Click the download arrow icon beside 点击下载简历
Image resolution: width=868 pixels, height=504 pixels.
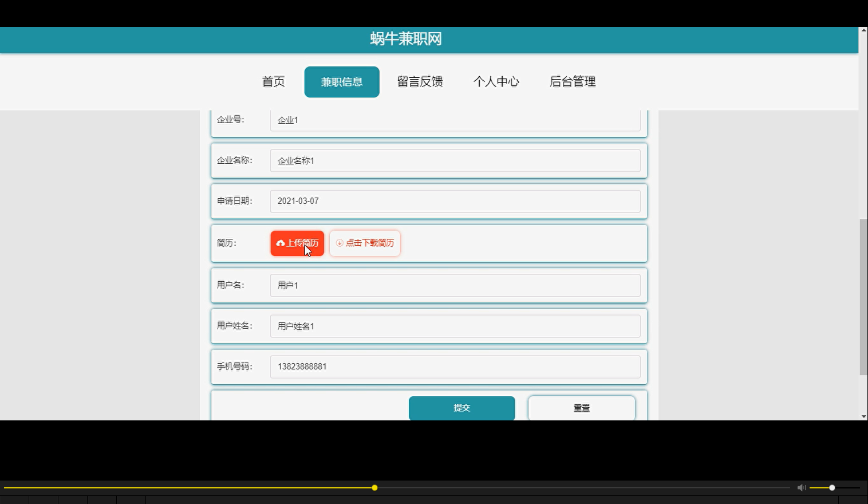click(x=338, y=243)
